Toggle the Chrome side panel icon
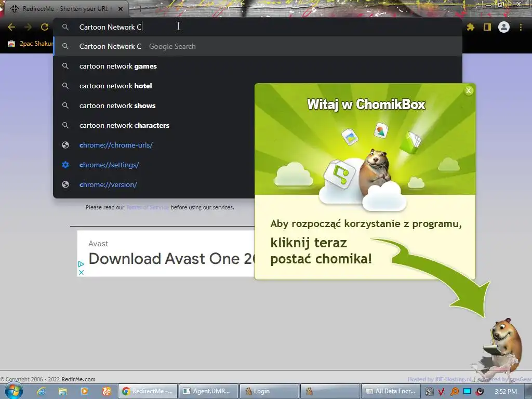 tap(487, 27)
